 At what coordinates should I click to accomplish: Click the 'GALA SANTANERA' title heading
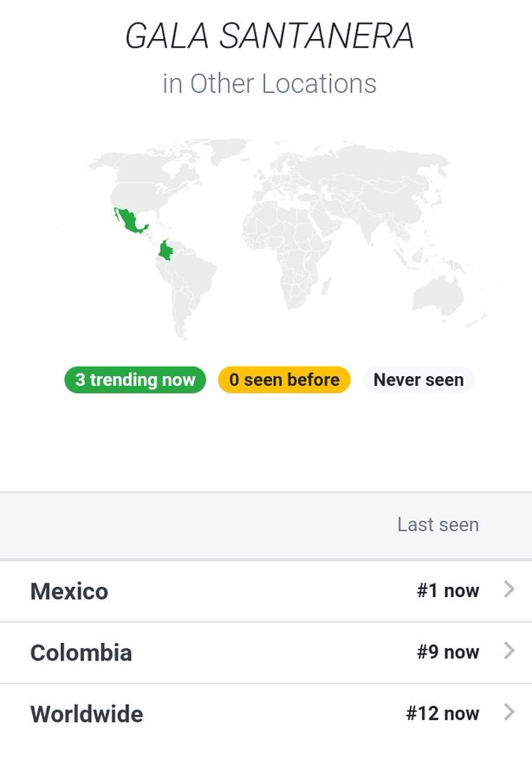pyautogui.click(x=269, y=36)
